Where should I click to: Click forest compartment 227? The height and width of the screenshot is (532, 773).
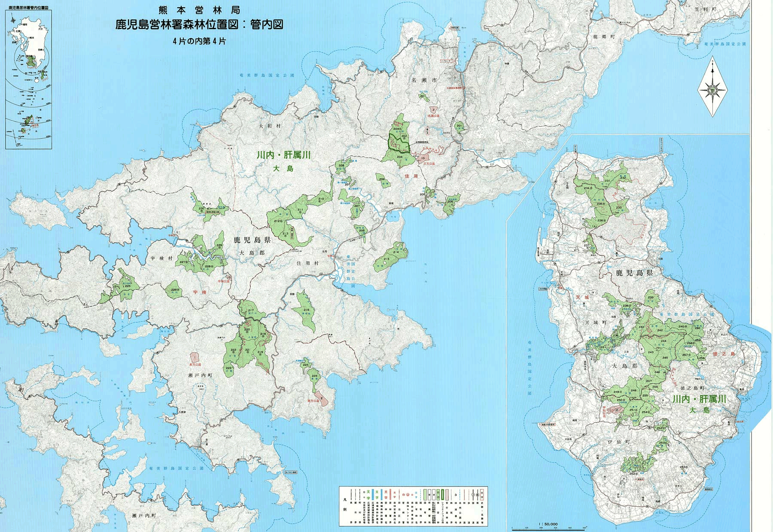pyautogui.click(x=183, y=262)
